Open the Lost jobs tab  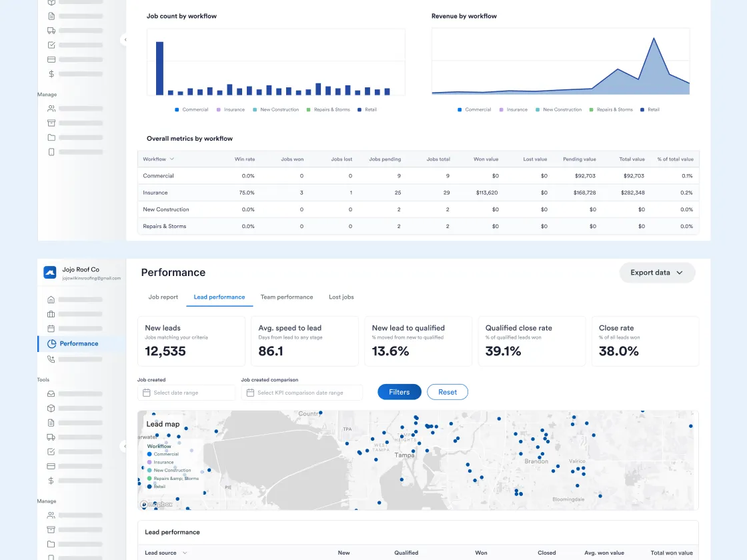(341, 297)
